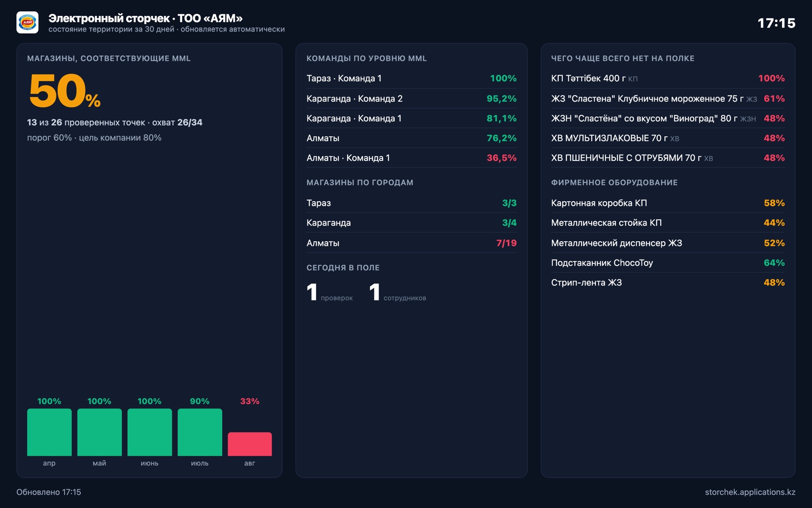Click 'КОМАНДЫ ПО УРОВНЮ MML' heading
The height and width of the screenshot is (508, 812).
(x=366, y=58)
